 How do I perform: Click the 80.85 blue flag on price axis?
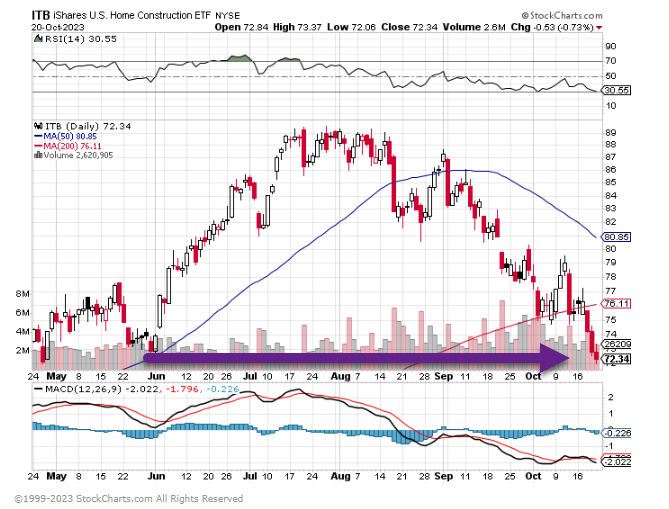click(x=616, y=237)
